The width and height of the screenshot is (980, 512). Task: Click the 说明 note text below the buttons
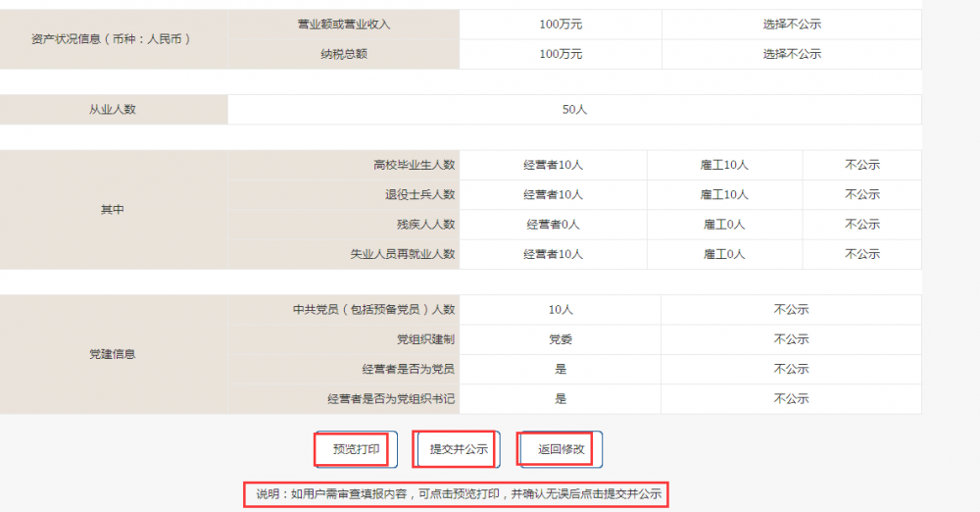[x=456, y=493]
